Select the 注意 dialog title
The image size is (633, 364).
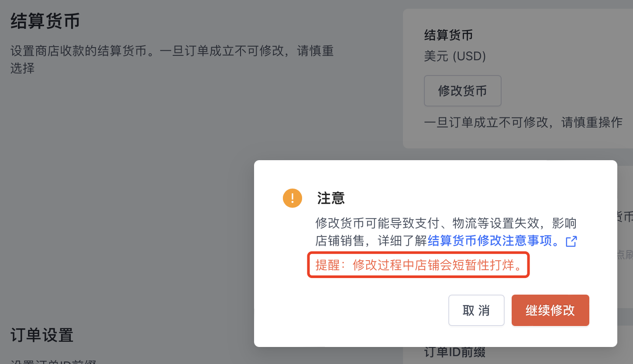331,198
